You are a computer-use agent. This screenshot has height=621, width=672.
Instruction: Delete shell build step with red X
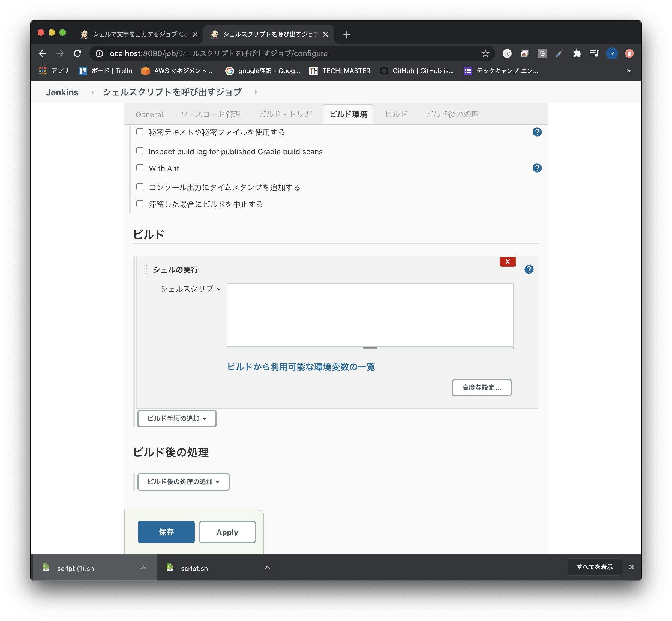pyautogui.click(x=507, y=262)
